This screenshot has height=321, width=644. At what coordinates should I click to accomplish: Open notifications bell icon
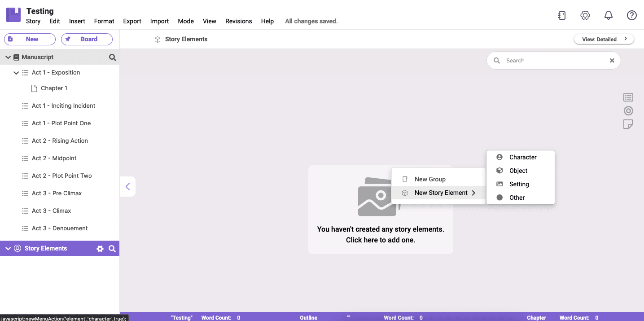[609, 15]
